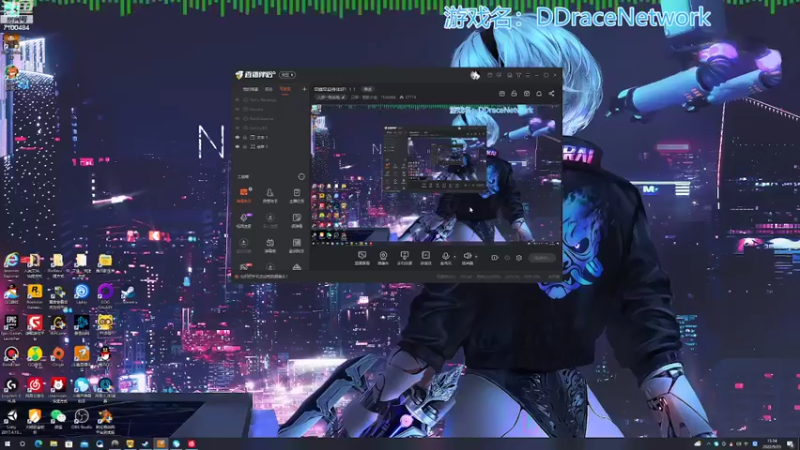Open speaker dropdown arrow beside speaker icon
Image resolution: width=800 pixels, height=450 pixels.
tap(476, 257)
